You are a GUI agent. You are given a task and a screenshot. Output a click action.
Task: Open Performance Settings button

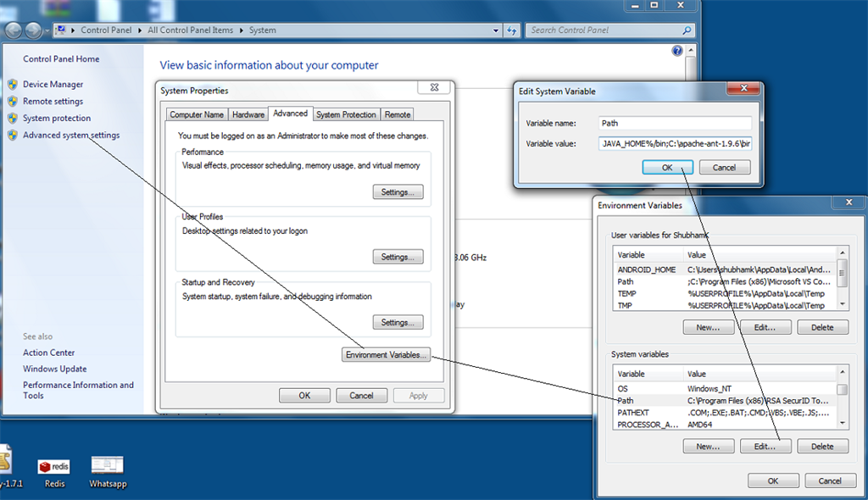398,192
